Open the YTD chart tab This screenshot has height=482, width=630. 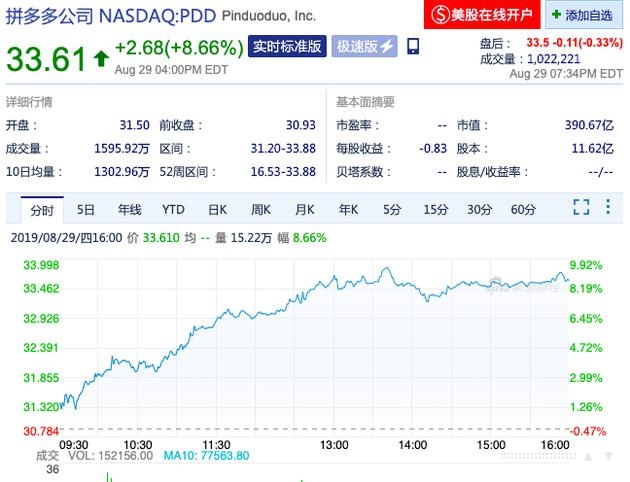click(x=174, y=210)
